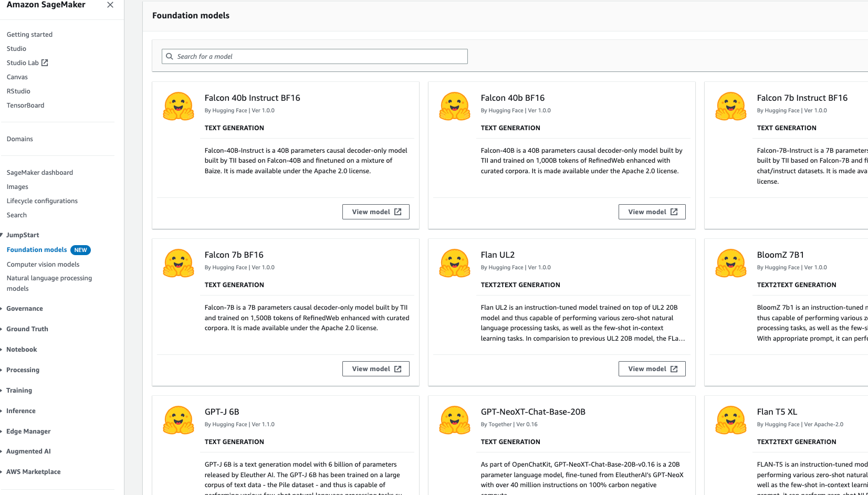Open Natural language processing models

49,283
